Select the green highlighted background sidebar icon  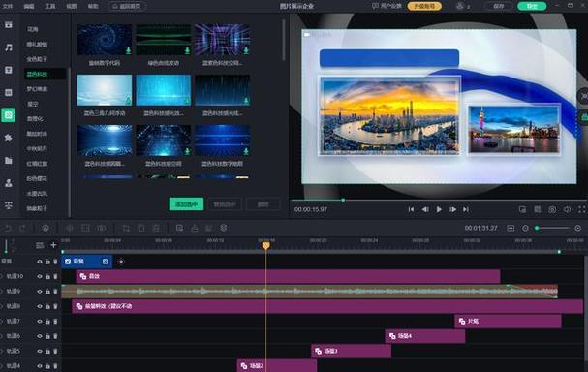tap(9, 115)
